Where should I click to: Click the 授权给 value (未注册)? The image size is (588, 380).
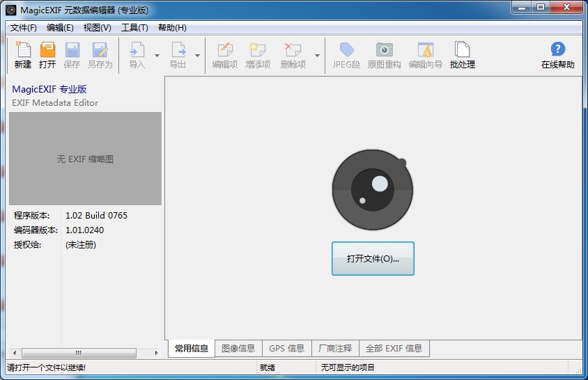[x=81, y=245]
